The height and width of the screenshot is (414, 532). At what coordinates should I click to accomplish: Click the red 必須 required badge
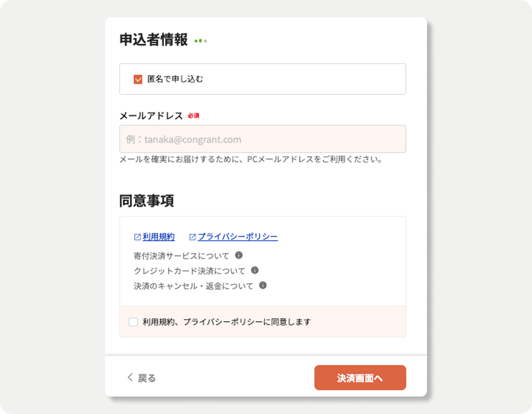tap(194, 116)
